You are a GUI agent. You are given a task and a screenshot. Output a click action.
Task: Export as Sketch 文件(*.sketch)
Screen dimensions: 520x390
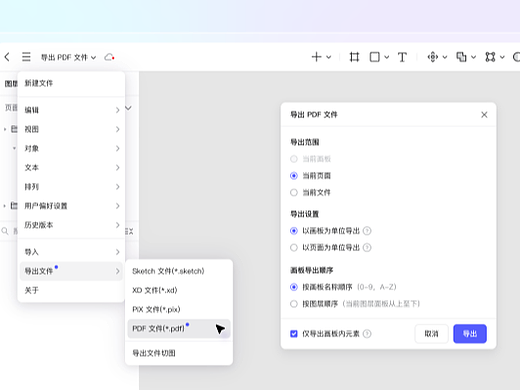click(x=179, y=271)
